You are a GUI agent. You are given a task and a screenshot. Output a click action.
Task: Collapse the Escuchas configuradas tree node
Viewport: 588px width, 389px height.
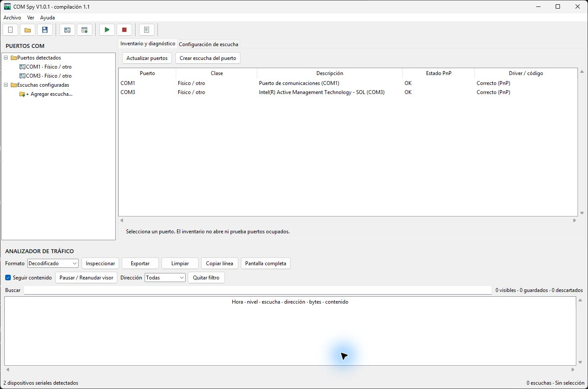click(x=6, y=85)
